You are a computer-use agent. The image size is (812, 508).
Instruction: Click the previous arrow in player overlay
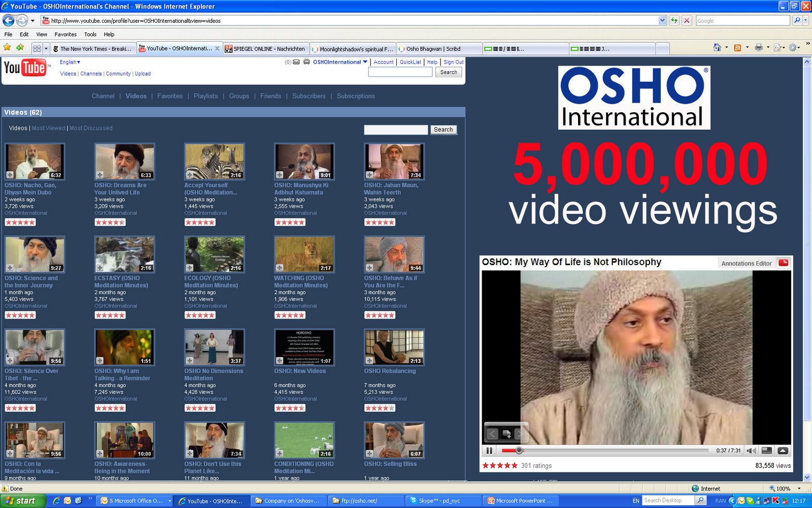[492, 434]
